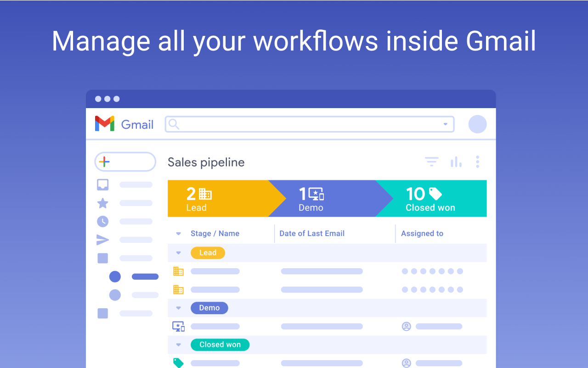Viewport: 588px width, 368px height.
Task: Click the user profile avatar circle
Action: (x=477, y=124)
